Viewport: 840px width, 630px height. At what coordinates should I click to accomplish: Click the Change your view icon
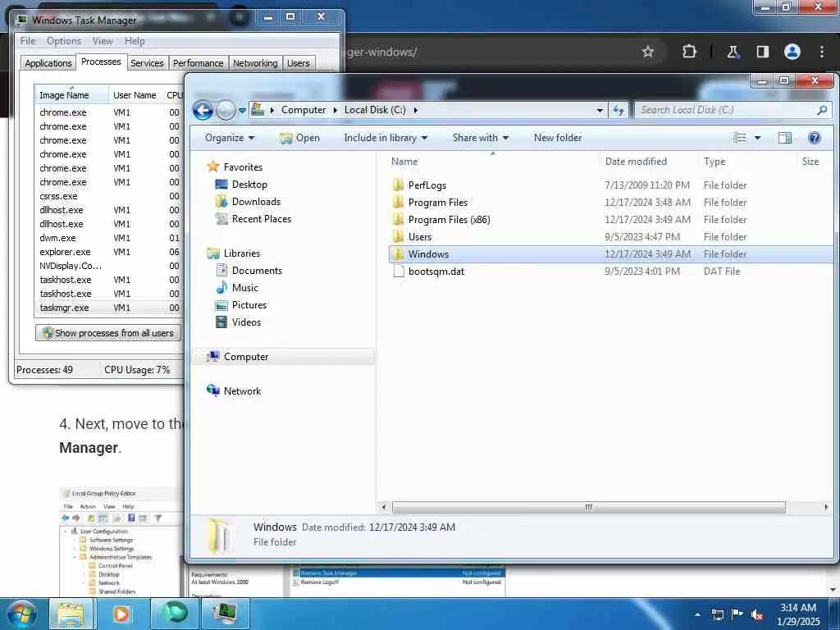(x=740, y=138)
